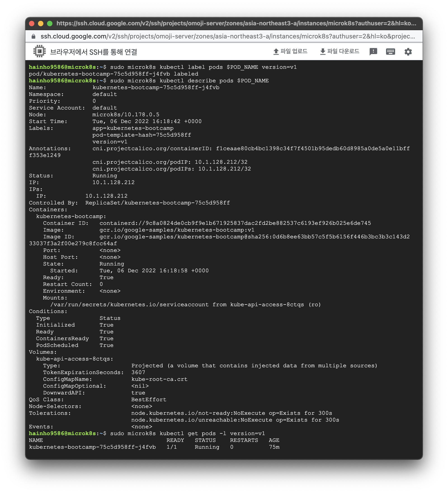Click the kube-root-ca.crt ConfigMapName value
This screenshot has width=448, height=493.
(x=159, y=379)
